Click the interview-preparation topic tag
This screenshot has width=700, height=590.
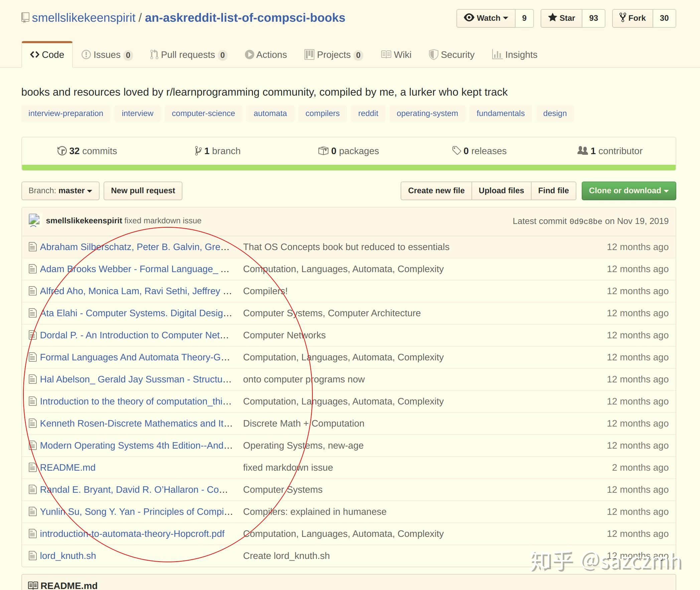66,113
